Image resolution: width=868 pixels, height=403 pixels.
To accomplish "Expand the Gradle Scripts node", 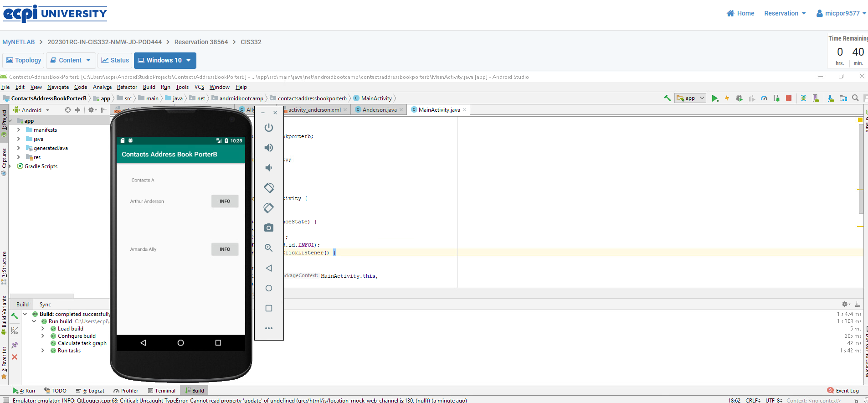I will (10, 166).
